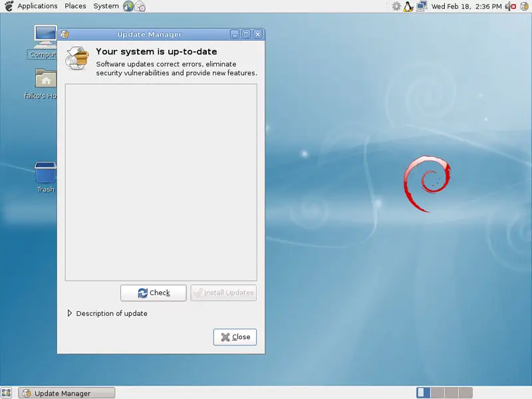Open the Places menu
This screenshot has width=532, height=399.
75,6
